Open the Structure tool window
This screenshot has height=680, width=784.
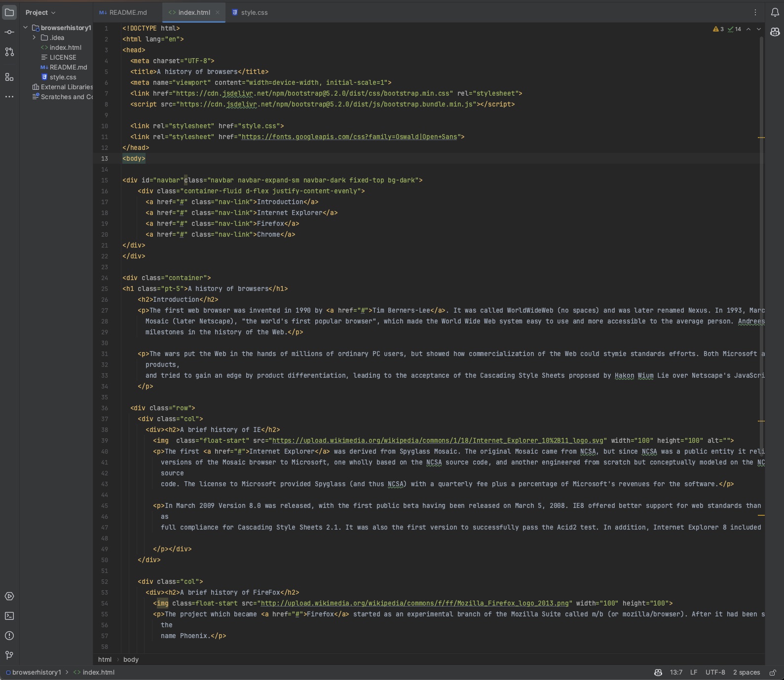tap(9, 77)
